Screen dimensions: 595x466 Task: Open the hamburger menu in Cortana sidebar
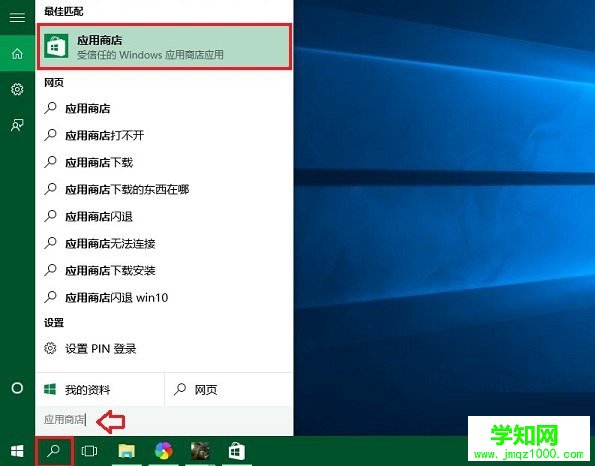[x=17, y=17]
